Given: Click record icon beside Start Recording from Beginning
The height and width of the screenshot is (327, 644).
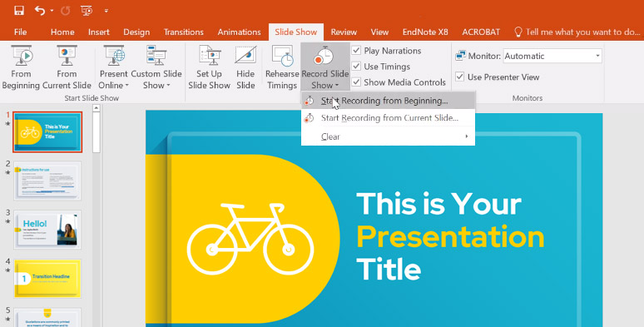Looking at the screenshot, I should tap(309, 101).
